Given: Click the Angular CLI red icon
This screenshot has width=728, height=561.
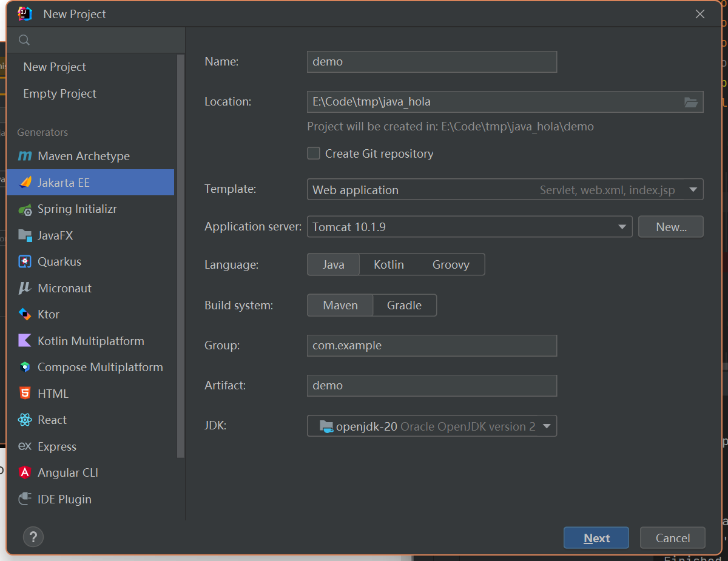Looking at the screenshot, I should (x=25, y=472).
